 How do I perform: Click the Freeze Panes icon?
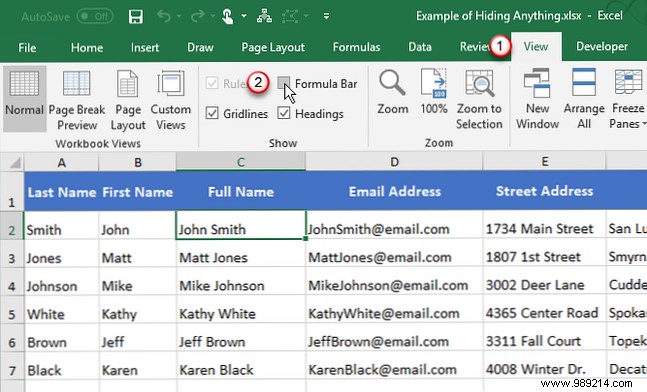point(628,83)
